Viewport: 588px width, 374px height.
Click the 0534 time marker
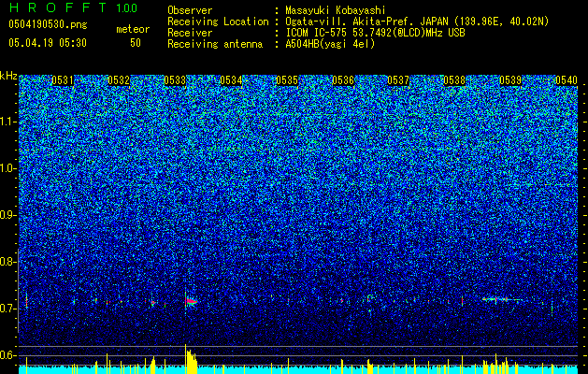[231, 80]
